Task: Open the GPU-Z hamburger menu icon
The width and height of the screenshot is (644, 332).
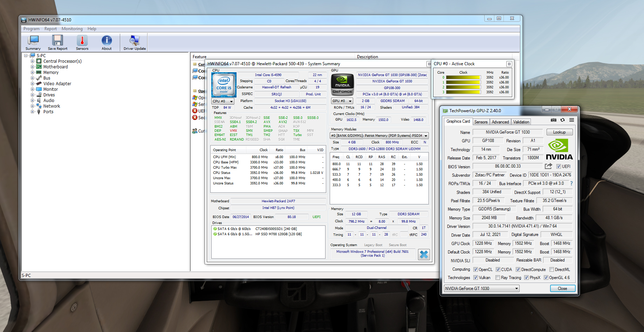Action: click(x=571, y=120)
